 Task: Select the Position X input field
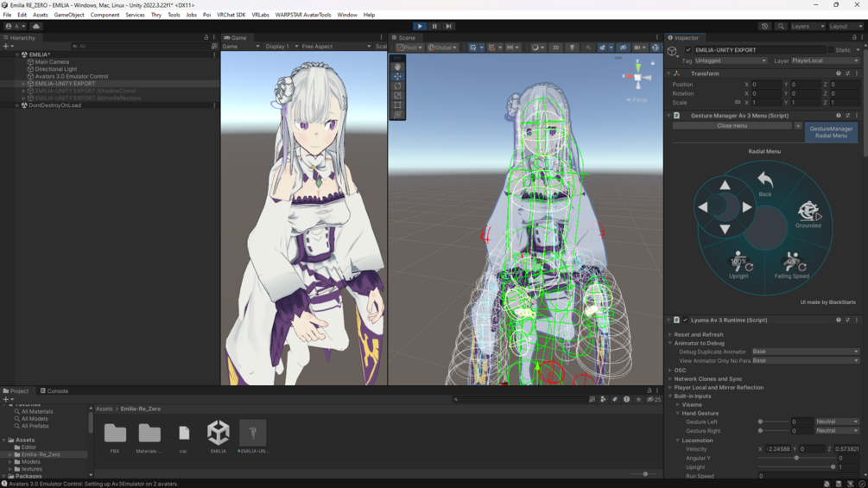pyautogui.click(x=766, y=85)
